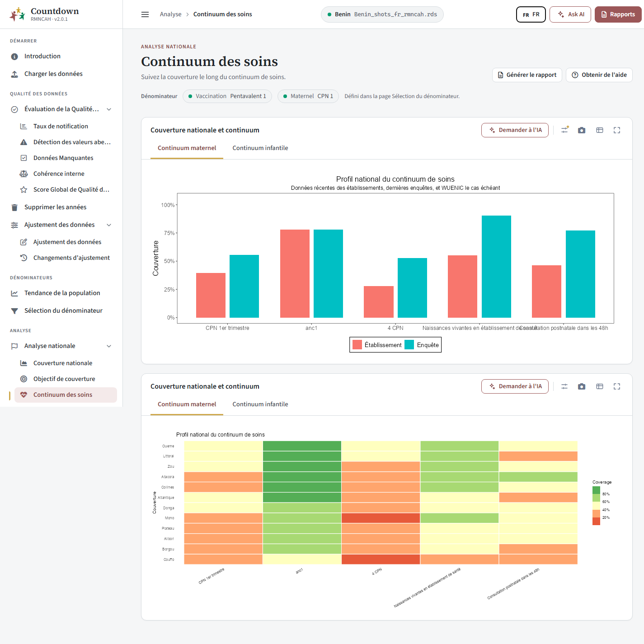Screen dimensions: 644x644
Task: Select Continuum maternel tab in heatmap panel
Action: 187,404
